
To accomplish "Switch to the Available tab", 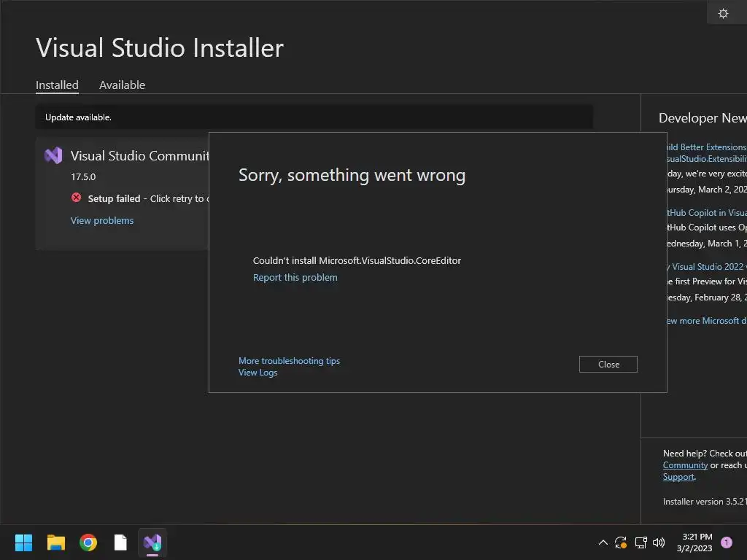I will coord(122,85).
